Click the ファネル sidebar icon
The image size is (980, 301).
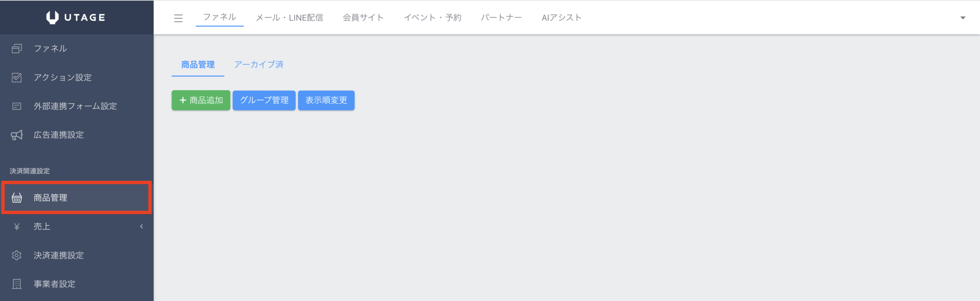[16, 49]
